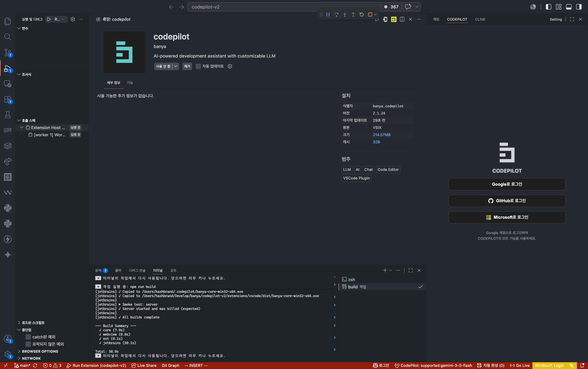Toggle primary side bar visibility in title bar
This screenshot has width=588, height=369.
pyautogui.click(x=549, y=7)
